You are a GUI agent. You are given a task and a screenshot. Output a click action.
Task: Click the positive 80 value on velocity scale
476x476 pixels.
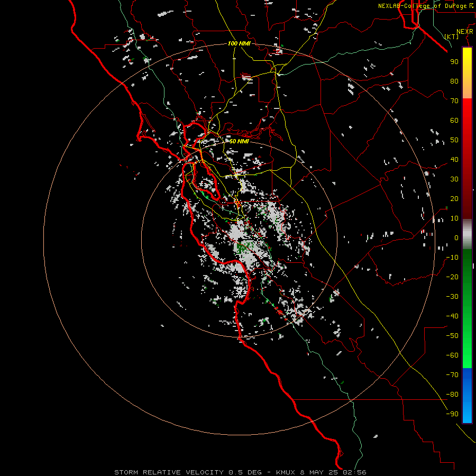454,81
